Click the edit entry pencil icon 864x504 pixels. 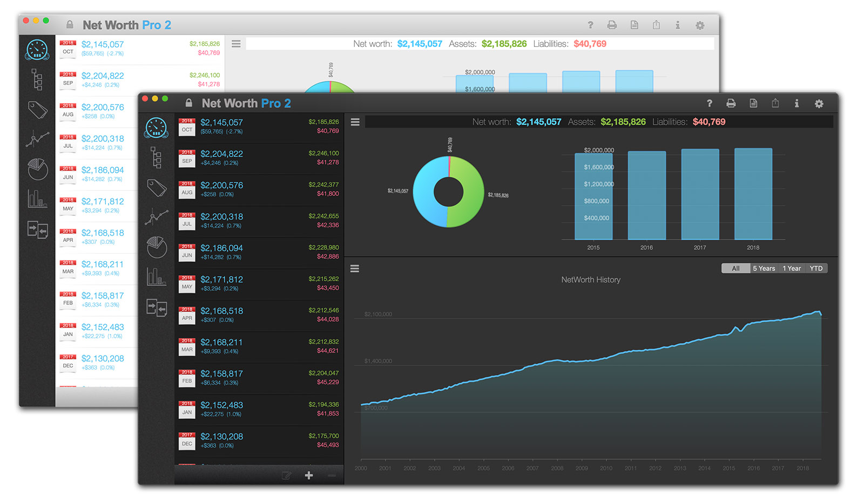286,475
